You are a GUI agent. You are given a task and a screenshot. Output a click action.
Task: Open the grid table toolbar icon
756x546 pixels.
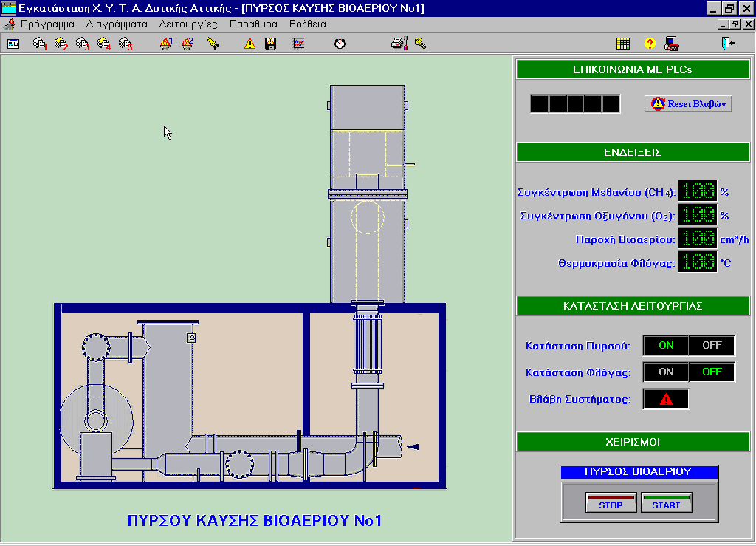point(623,44)
